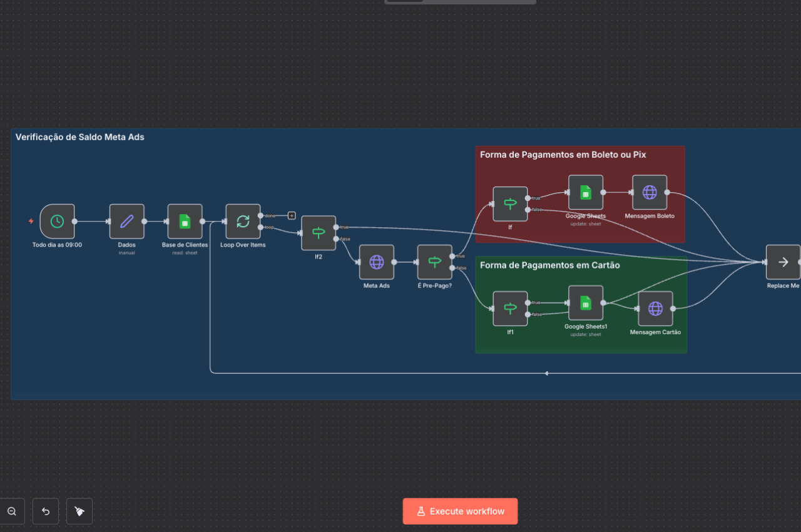The width and height of the screenshot is (801, 532).
Task: Open the Base de Clientes sheets node
Action: pyautogui.click(x=185, y=221)
